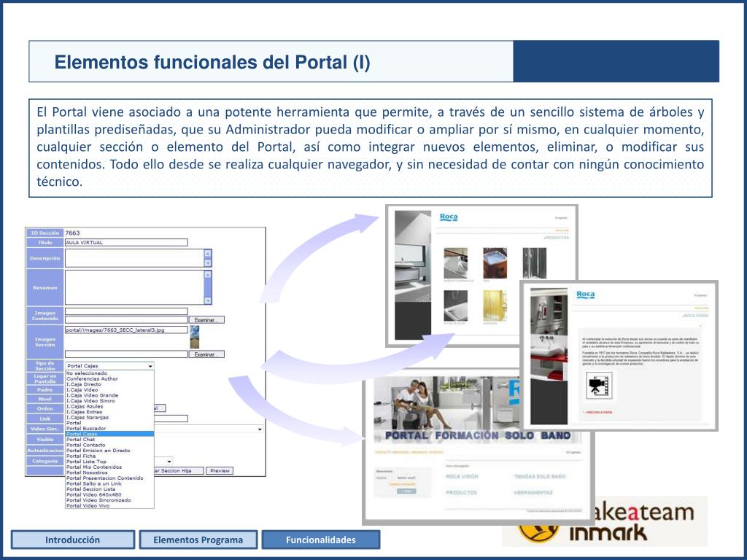Click the portal login submit button
Image resolution: width=747 pixels, height=560 pixels.
tap(406, 491)
